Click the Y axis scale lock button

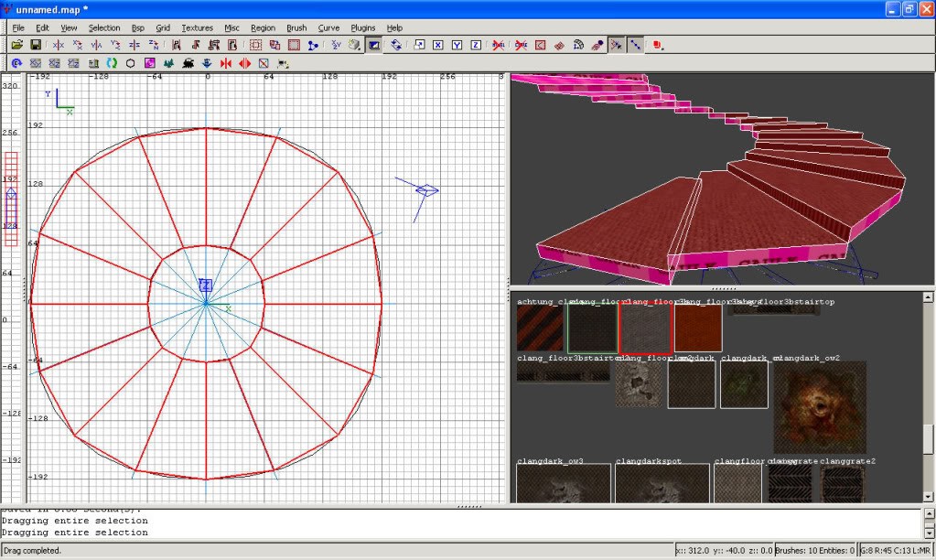click(457, 45)
